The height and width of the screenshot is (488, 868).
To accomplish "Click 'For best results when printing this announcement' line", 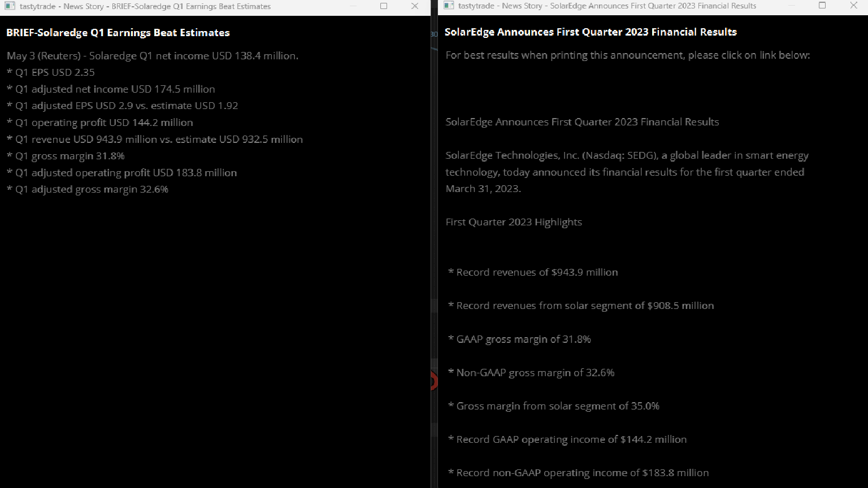I will click(628, 55).
